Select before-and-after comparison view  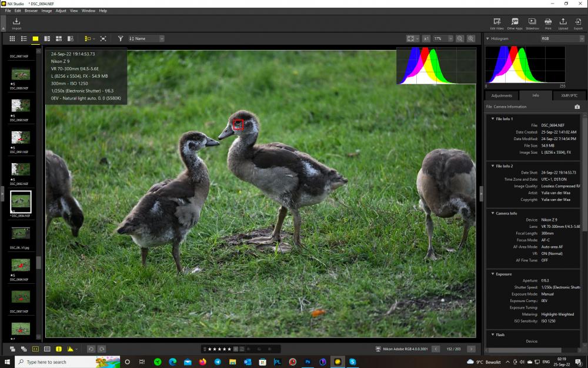pos(70,39)
